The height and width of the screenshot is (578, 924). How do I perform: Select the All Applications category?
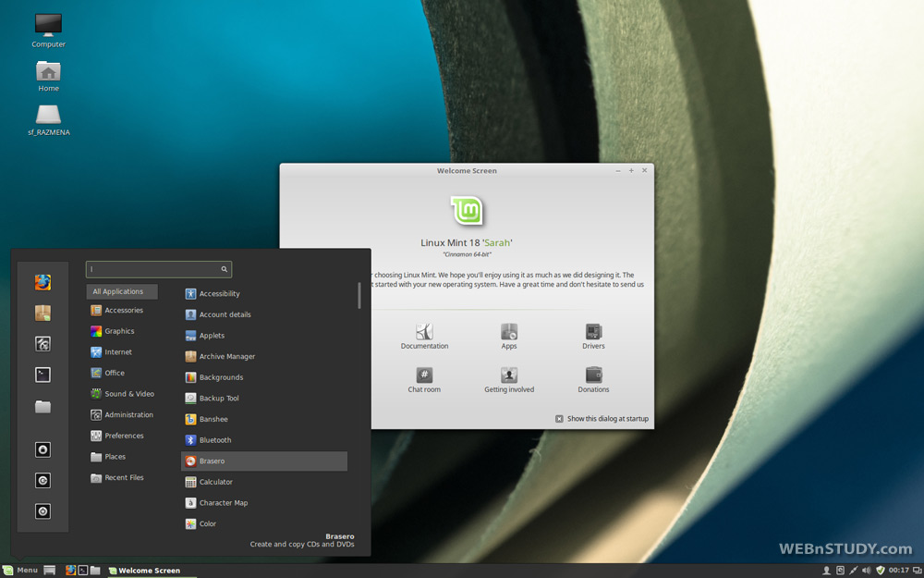coord(122,291)
